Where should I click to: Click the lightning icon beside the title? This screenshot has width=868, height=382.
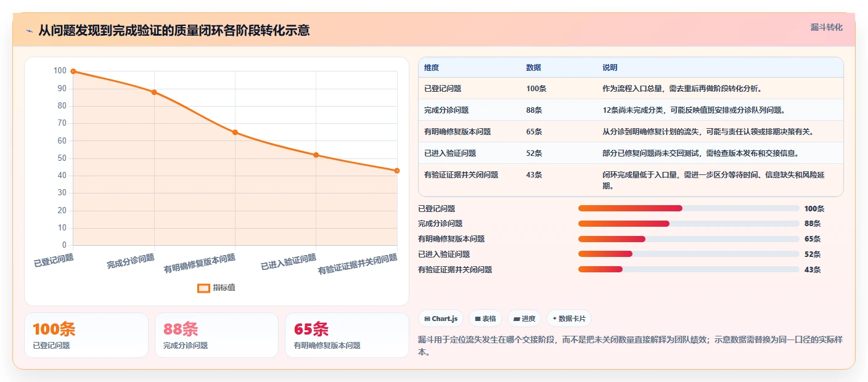pyautogui.click(x=29, y=31)
